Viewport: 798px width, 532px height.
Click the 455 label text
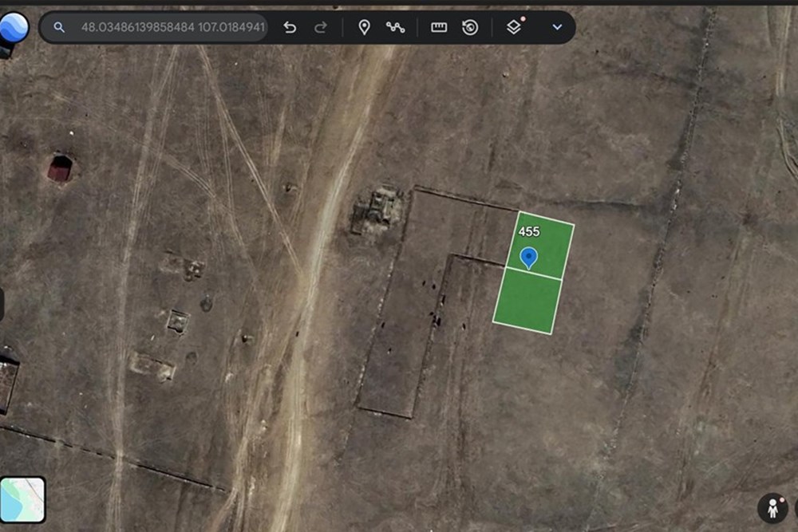point(529,232)
